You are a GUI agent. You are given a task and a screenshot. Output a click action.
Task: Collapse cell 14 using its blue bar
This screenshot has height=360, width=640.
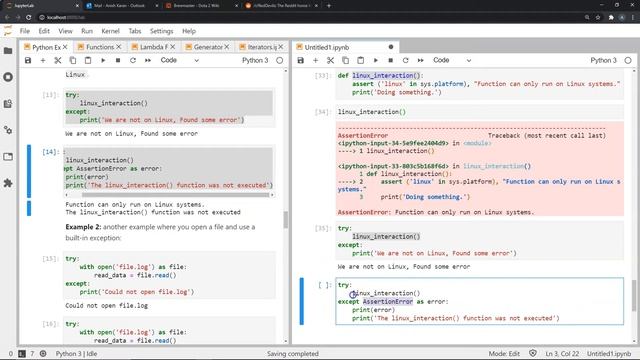point(29,171)
